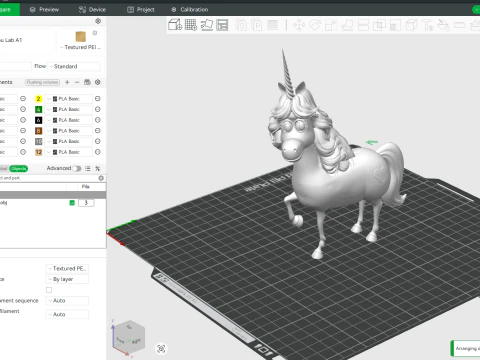Switch to the Device tab
The height and width of the screenshot is (360, 480).
92,10
